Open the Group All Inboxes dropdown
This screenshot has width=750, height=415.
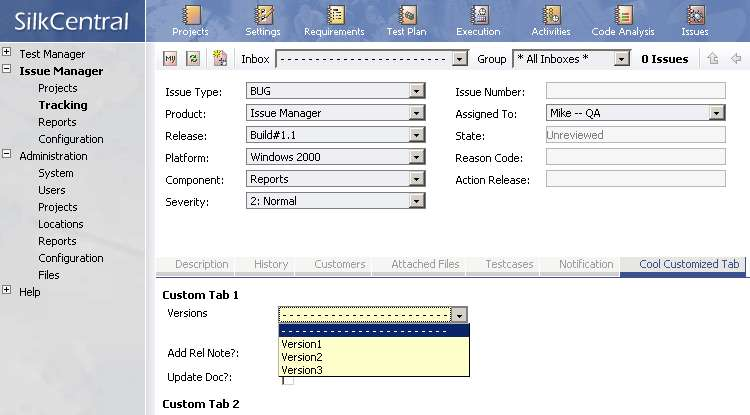click(x=571, y=59)
